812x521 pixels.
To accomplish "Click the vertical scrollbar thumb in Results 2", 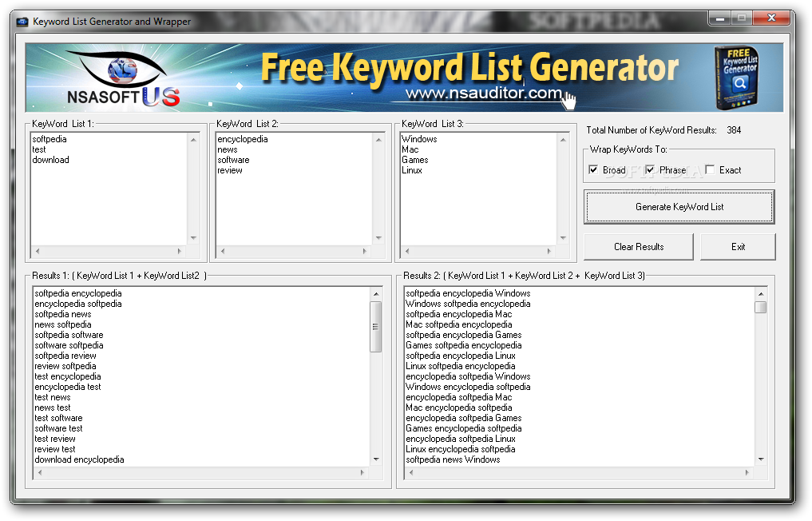I will point(761,308).
